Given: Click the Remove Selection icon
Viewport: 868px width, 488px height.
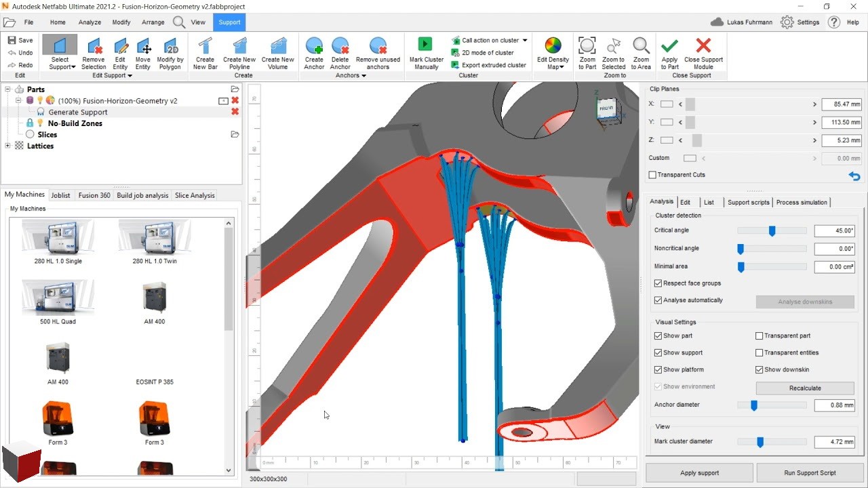Looking at the screenshot, I should point(94,45).
